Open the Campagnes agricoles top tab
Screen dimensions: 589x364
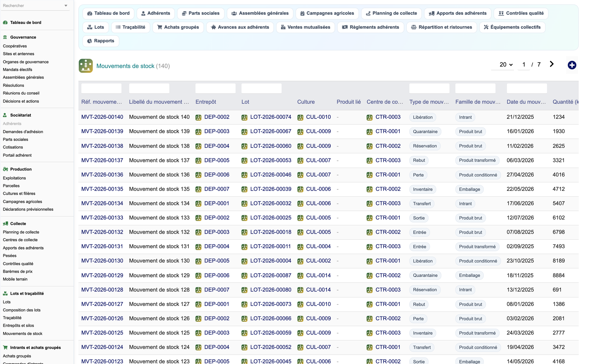[327, 13]
